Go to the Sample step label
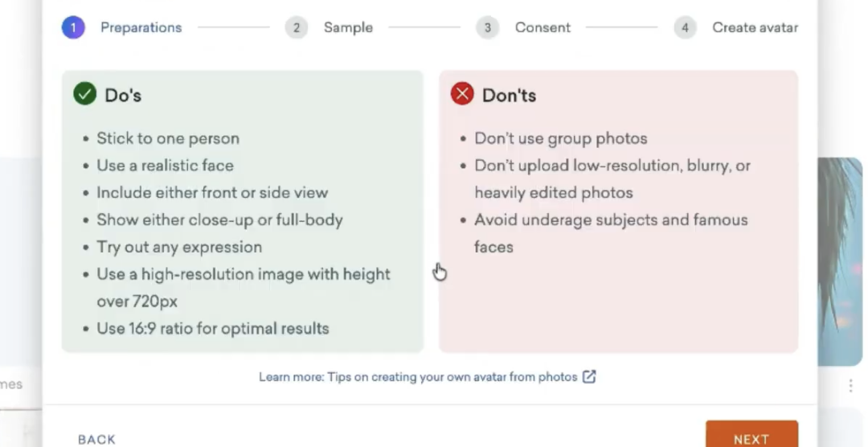 pos(348,27)
